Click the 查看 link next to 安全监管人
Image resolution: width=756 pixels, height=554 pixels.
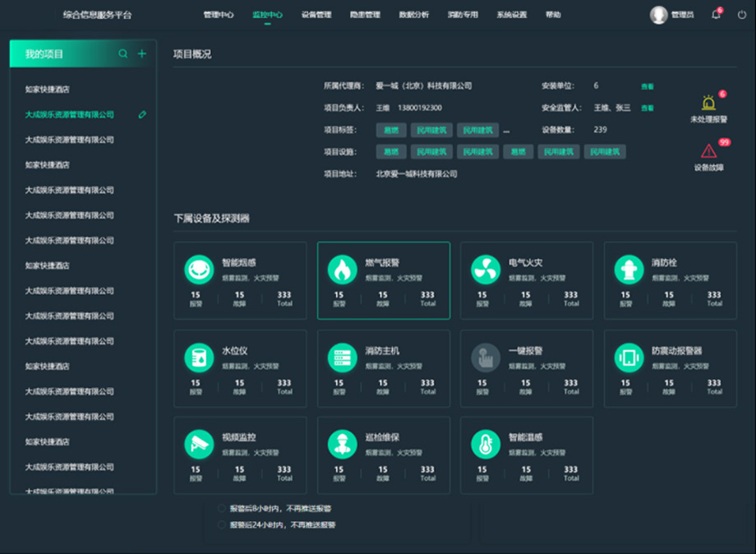point(648,108)
